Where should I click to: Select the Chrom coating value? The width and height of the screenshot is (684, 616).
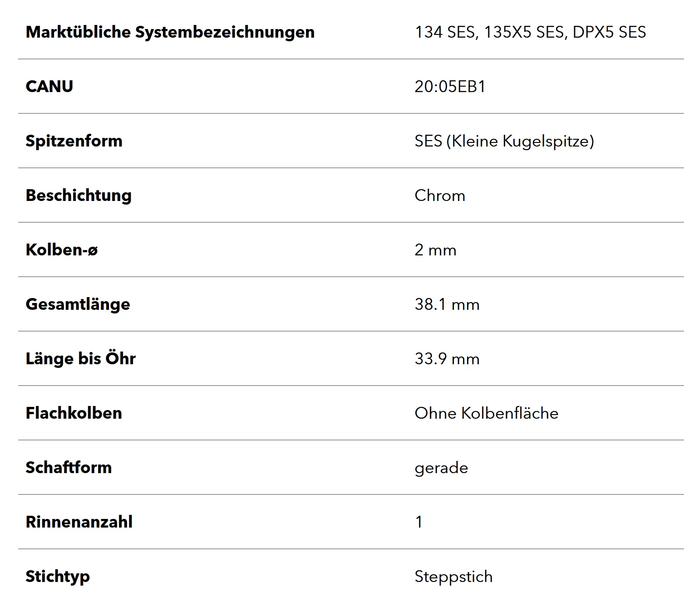(440, 196)
